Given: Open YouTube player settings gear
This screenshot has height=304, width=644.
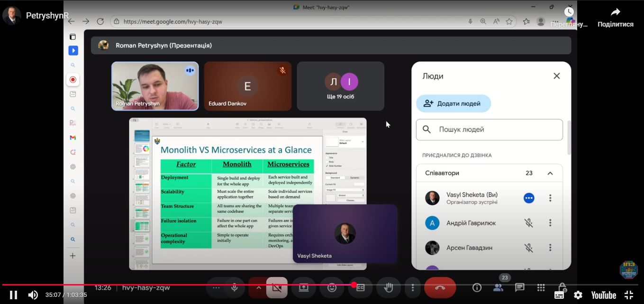Looking at the screenshot, I should pyautogui.click(x=578, y=295).
